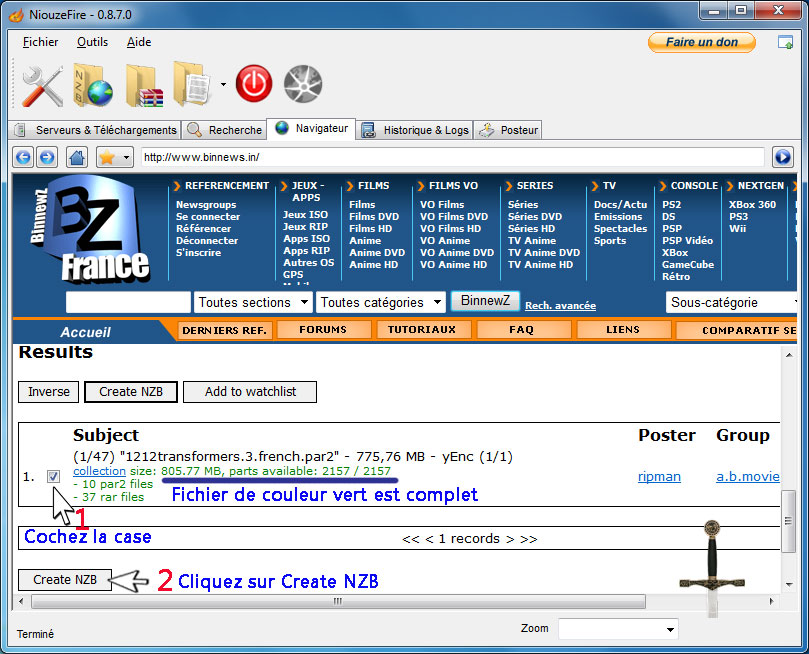This screenshot has width=809, height=654.
Task: Click the horizontal scrollbar thumb
Action: pyautogui.click(x=338, y=601)
